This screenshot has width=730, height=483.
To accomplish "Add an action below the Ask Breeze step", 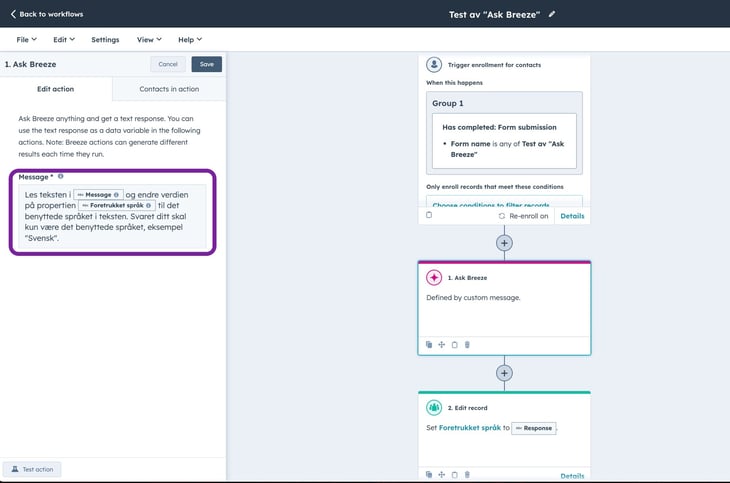I will (504, 373).
